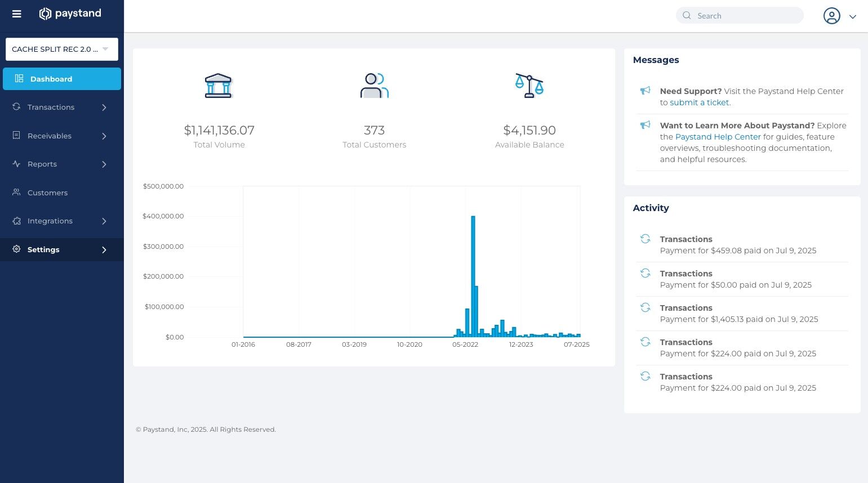Expand the Settings submenu chevron
868x483 pixels.
104,250
